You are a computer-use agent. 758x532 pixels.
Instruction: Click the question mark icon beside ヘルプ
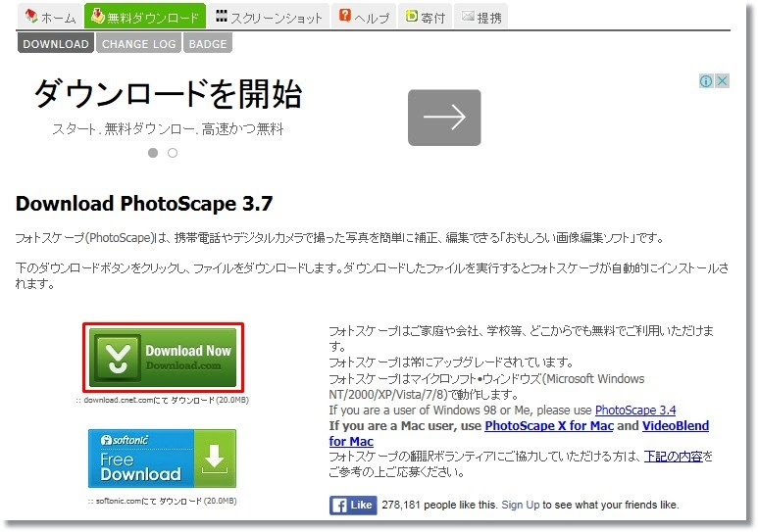344,15
